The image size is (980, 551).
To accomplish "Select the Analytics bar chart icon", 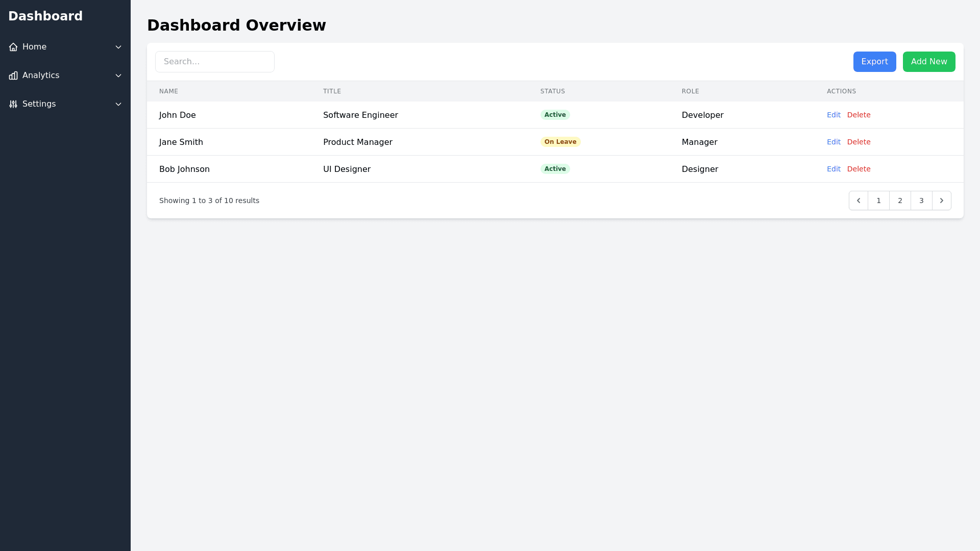I will [13, 75].
